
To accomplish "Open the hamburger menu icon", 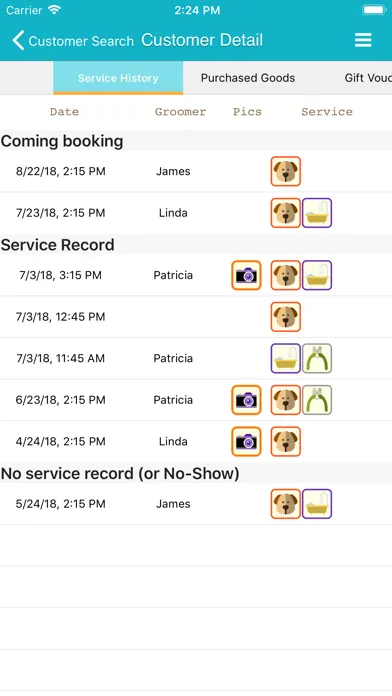I will pos(363,40).
